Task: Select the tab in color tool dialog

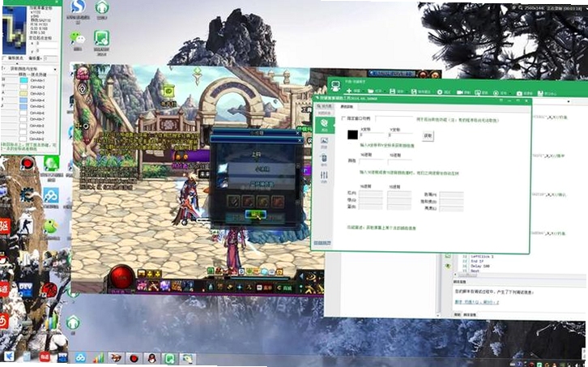Action: tap(346, 107)
